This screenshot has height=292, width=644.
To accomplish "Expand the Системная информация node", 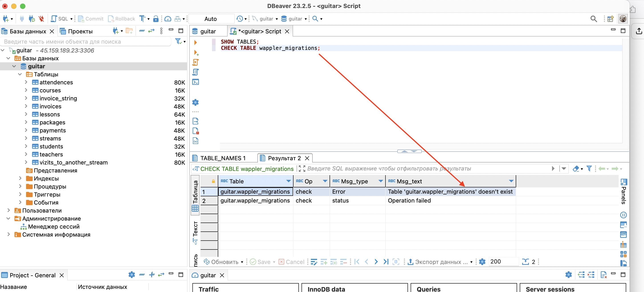I will [8, 234].
